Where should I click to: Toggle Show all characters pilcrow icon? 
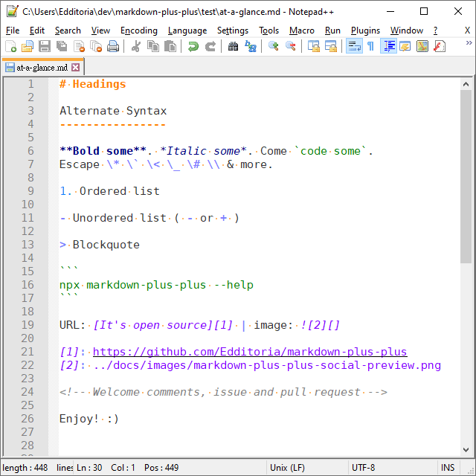click(370, 46)
